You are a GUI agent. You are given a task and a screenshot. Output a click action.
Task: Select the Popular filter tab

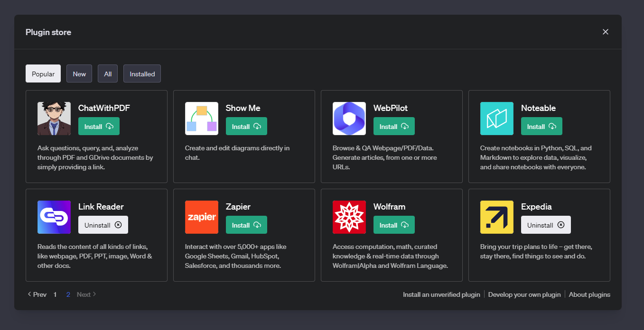tap(43, 73)
